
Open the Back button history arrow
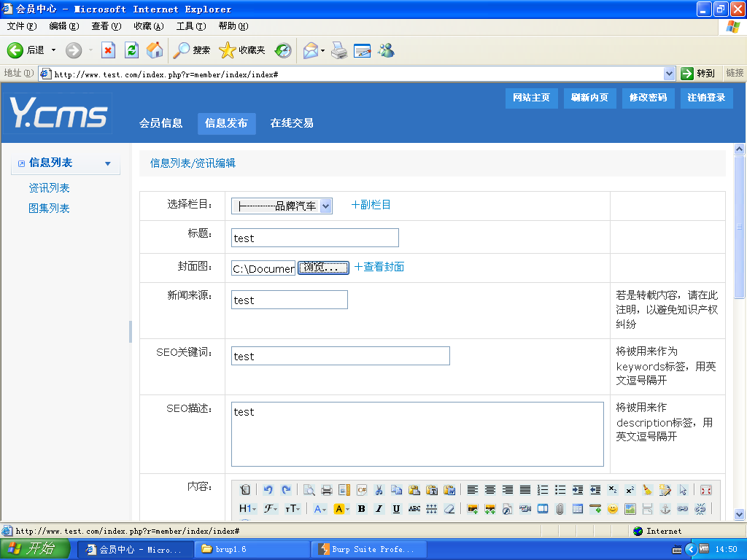point(53,50)
